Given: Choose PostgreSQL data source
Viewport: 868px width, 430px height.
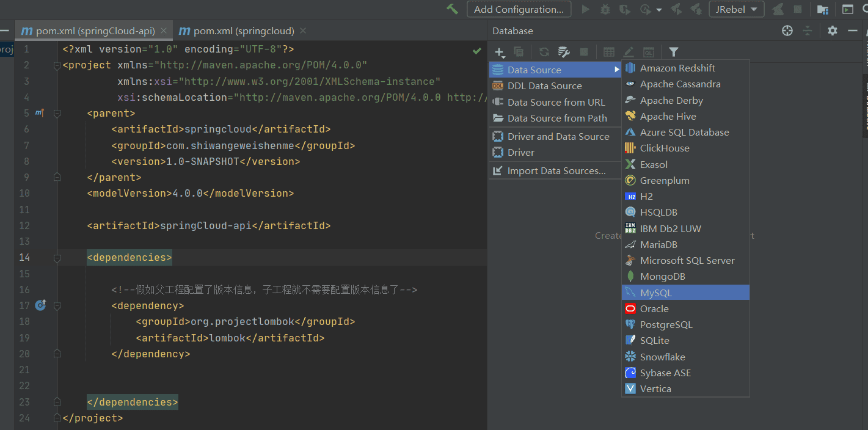Looking at the screenshot, I should 685,325.
